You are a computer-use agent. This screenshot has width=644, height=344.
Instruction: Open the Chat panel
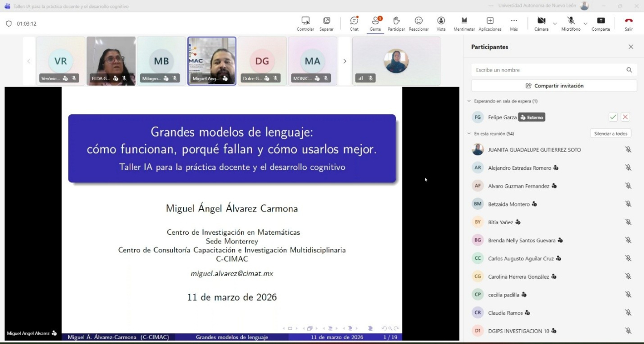click(x=354, y=23)
